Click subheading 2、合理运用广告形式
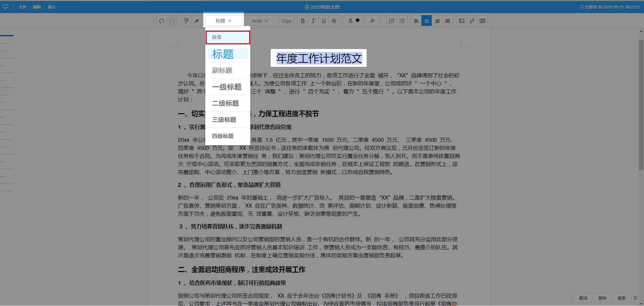The height and width of the screenshot is (306, 644). click(229, 185)
